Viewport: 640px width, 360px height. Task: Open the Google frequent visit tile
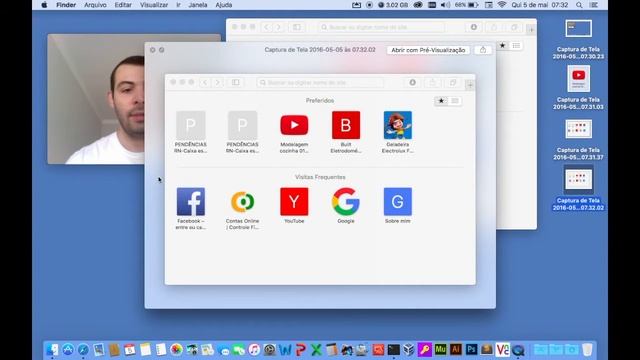click(346, 205)
